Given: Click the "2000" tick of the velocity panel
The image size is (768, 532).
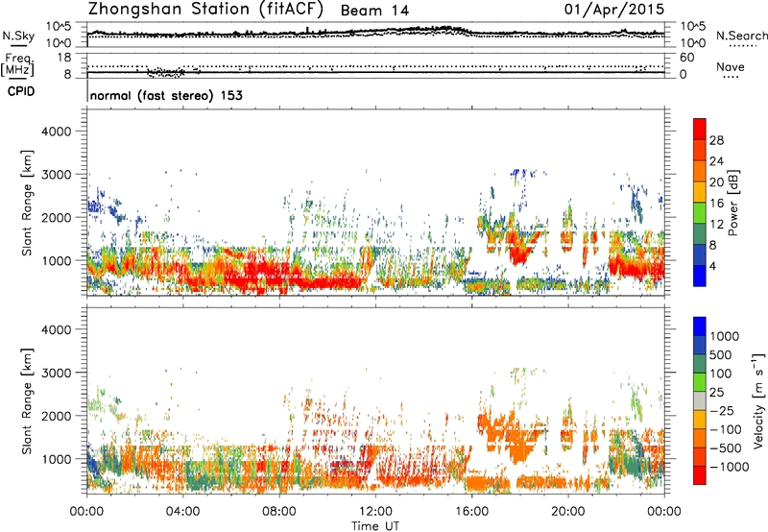Looking at the screenshot, I should point(56,416).
